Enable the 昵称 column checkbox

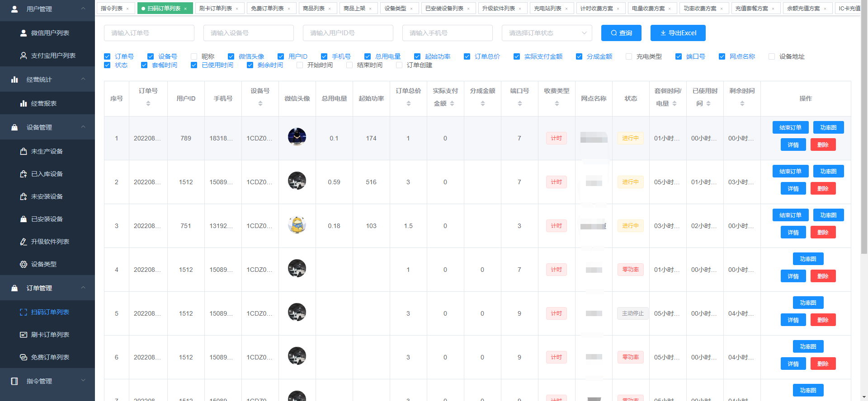click(194, 56)
